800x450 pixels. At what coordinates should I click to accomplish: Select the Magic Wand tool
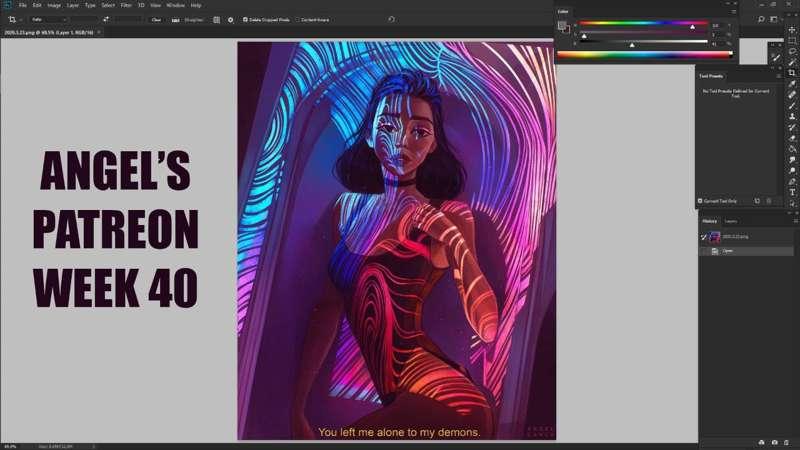pos(792,62)
